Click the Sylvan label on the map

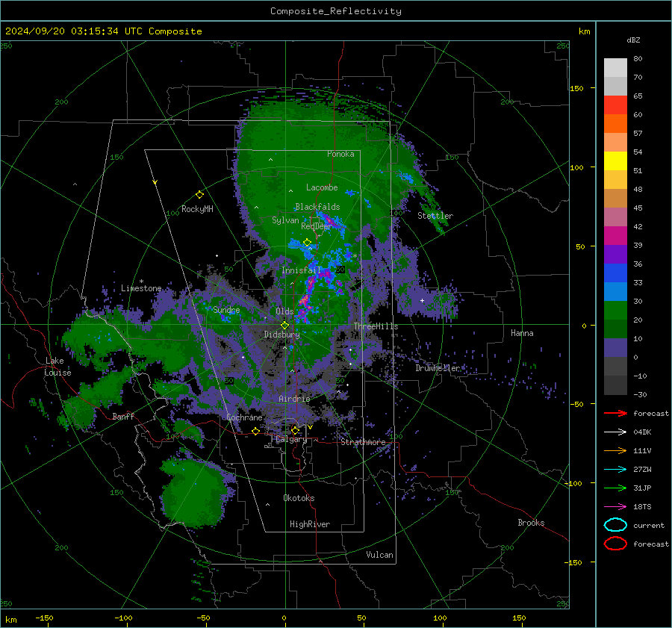[285, 220]
